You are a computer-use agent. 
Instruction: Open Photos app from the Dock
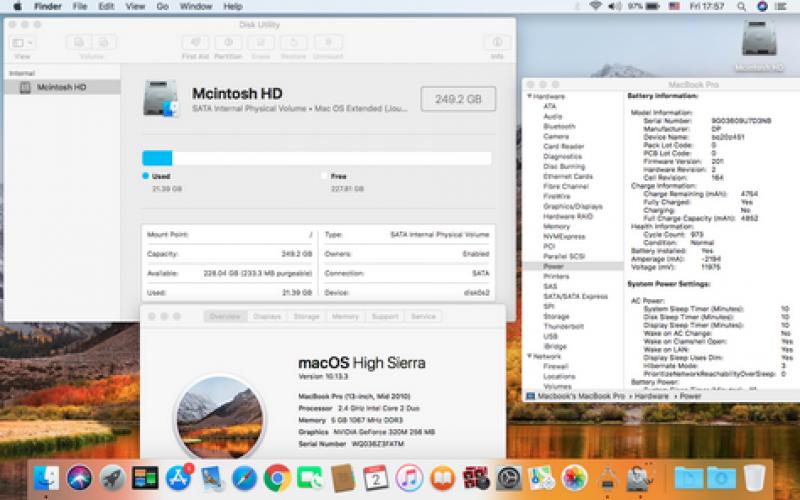coord(574,478)
